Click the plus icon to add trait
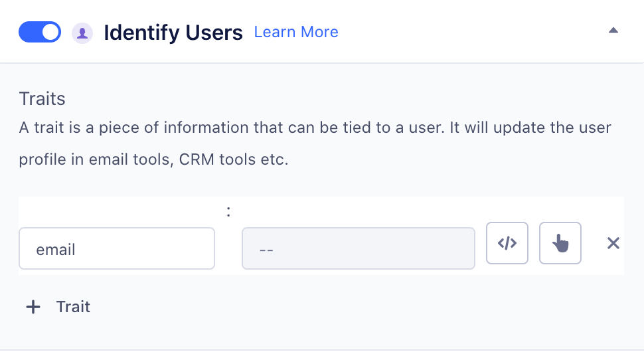 pyautogui.click(x=33, y=307)
